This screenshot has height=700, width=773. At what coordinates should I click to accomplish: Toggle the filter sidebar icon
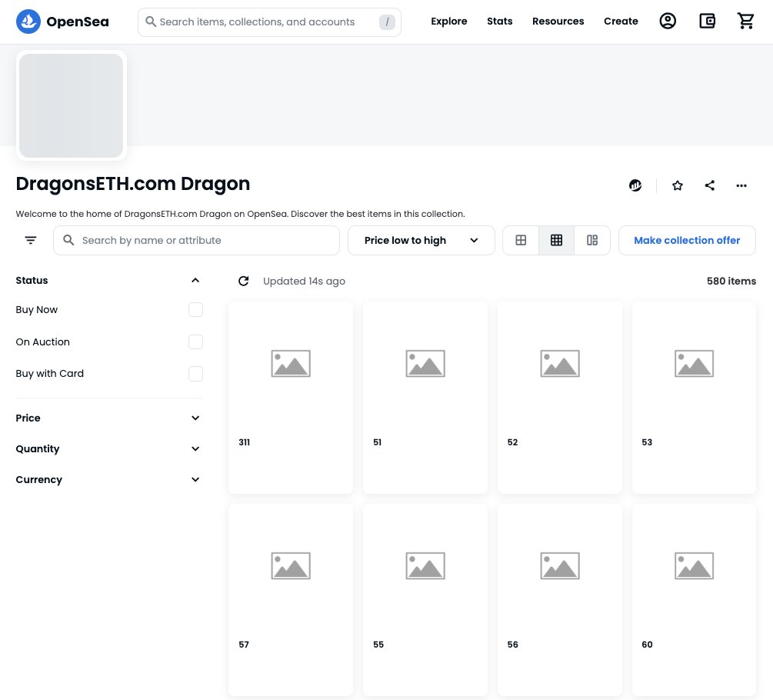tap(31, 240)
